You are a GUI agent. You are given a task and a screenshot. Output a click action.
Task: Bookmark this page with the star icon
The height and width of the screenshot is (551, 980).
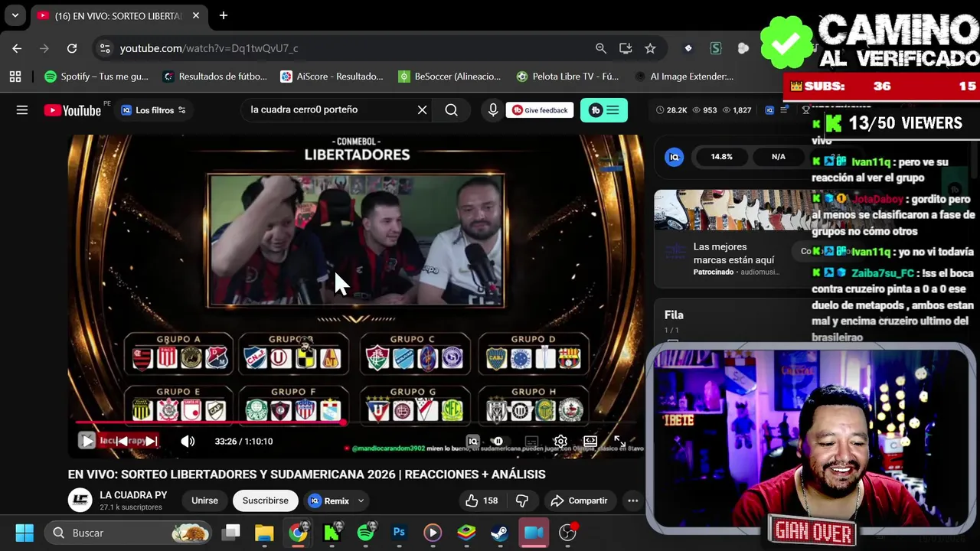(x=650, y=48)
